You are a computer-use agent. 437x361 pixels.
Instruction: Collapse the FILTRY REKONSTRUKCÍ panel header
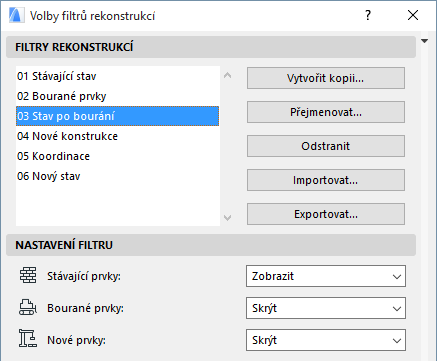click(211, 47)
